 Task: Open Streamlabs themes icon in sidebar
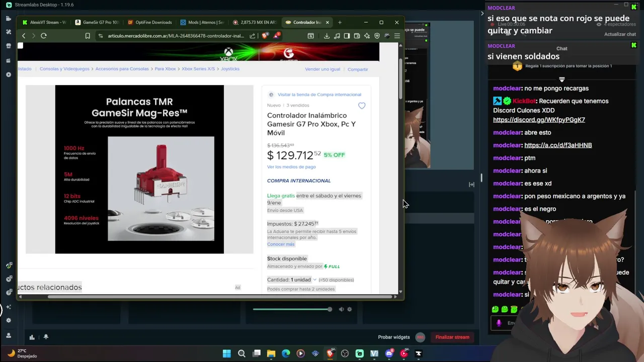coord(9,32)
